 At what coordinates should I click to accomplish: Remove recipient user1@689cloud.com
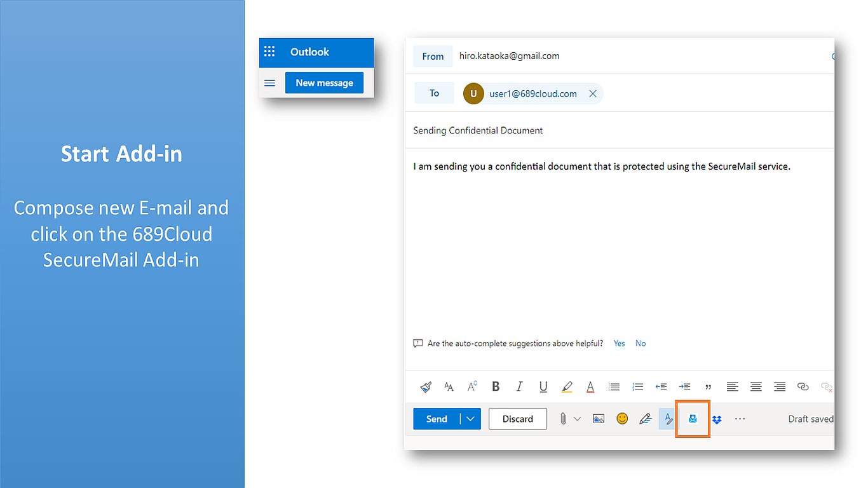click(x=592, y=94)
